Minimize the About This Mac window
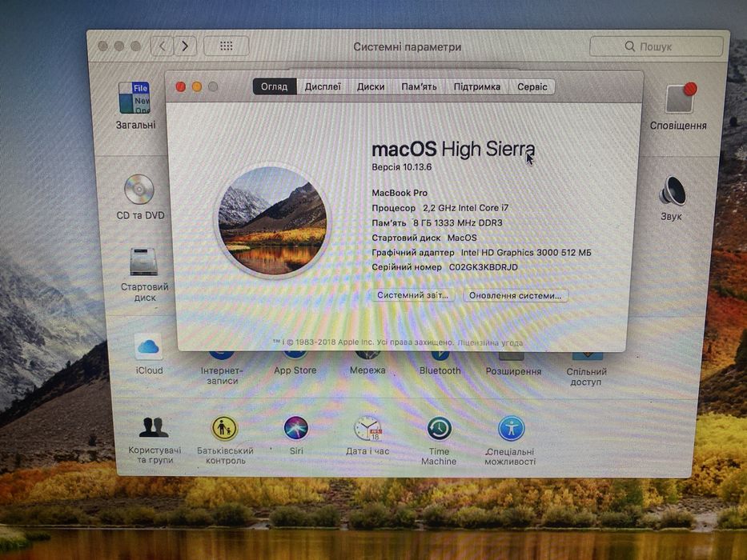 [197, 86]
